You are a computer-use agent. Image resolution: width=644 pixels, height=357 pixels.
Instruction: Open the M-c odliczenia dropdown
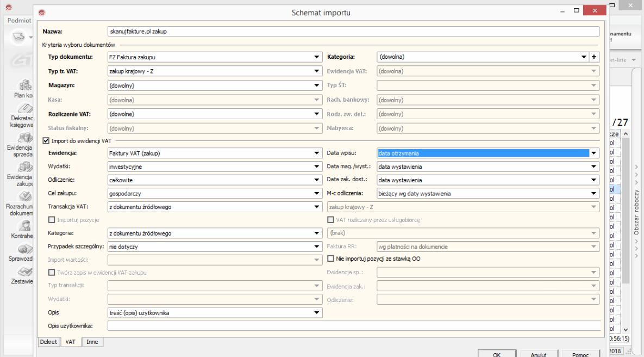click(594, 194)
